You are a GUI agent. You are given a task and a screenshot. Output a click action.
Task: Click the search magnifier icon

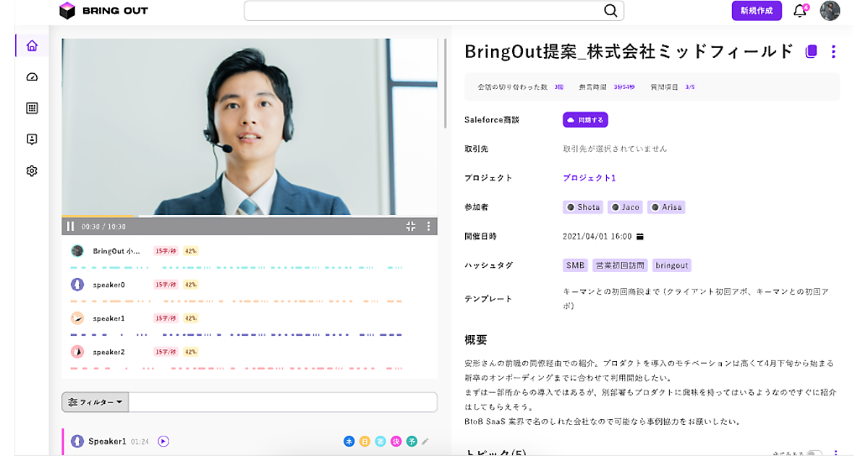pyautogui.click(x=610, y=11)
